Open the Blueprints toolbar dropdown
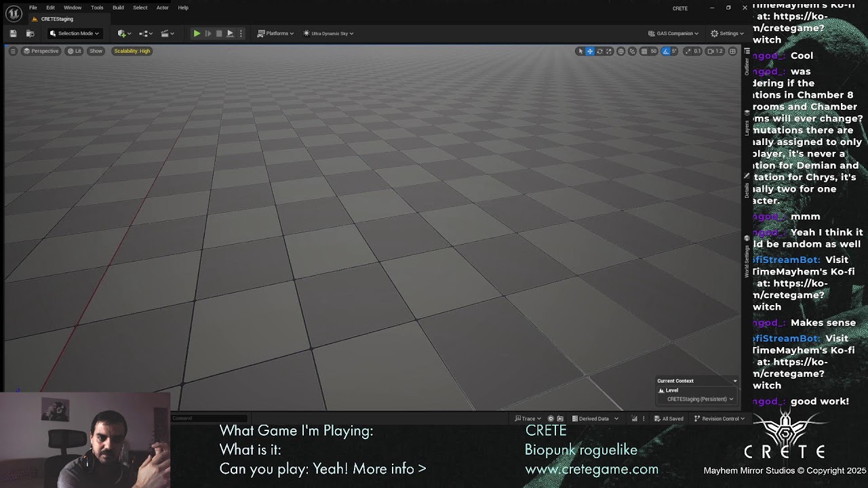 [x=146, y=33]
